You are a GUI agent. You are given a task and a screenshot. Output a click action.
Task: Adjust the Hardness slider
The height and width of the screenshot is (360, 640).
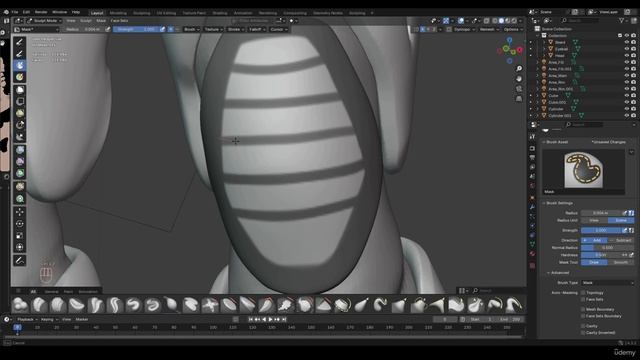click(x=602, y=255)
